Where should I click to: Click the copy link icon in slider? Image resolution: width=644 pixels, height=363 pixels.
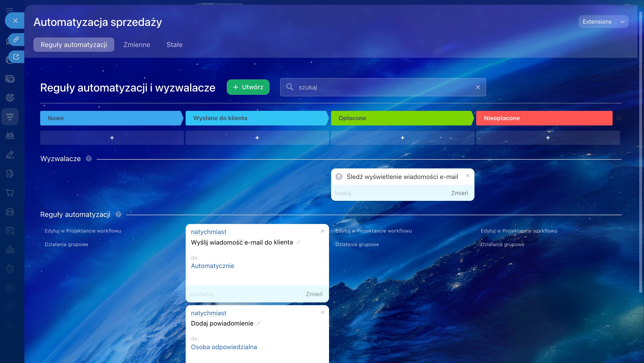tap(16, 39)
